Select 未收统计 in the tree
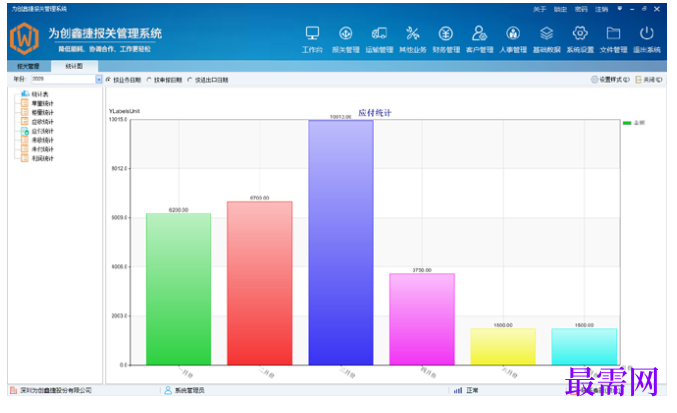 pyautogui.click(x=42, y=140)
